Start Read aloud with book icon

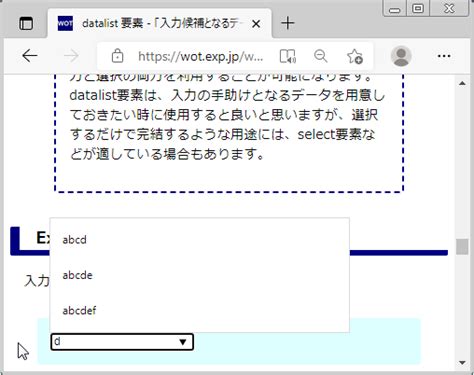tap(288, 56)
